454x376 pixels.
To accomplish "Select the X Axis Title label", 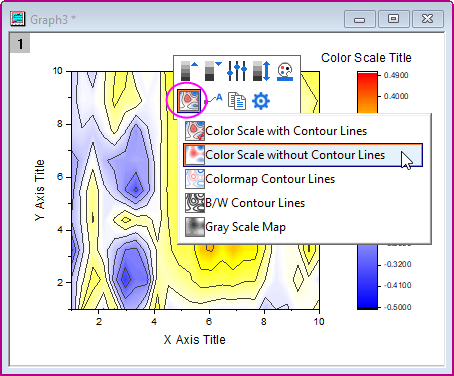I will pyautogui.click(x=195, y=340).
